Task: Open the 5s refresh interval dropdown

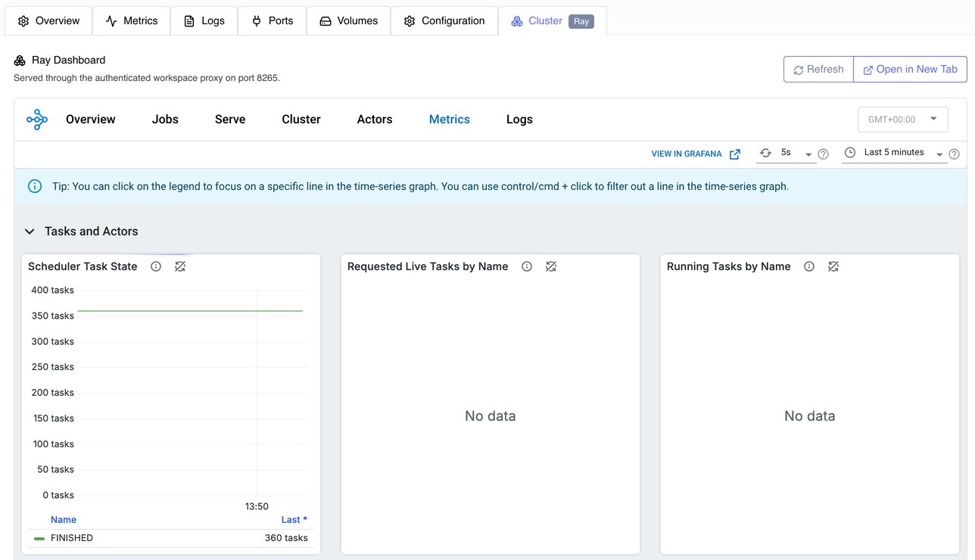Action: 787,153
